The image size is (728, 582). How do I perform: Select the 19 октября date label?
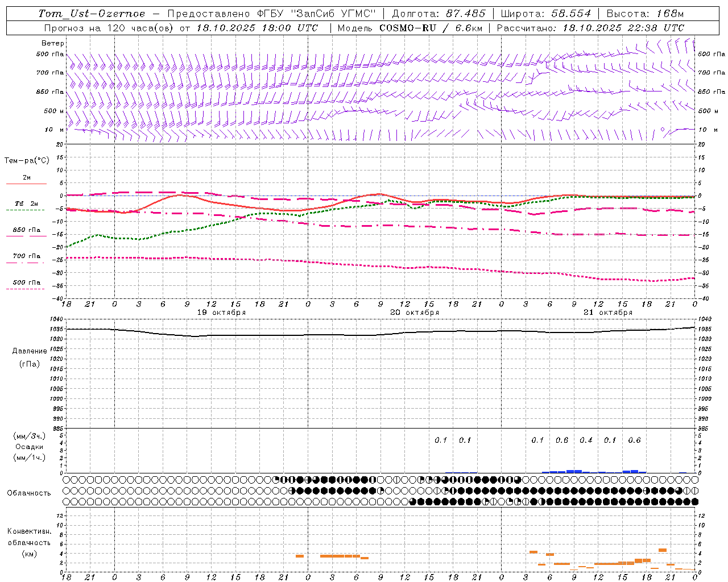[x=221, y=313]
